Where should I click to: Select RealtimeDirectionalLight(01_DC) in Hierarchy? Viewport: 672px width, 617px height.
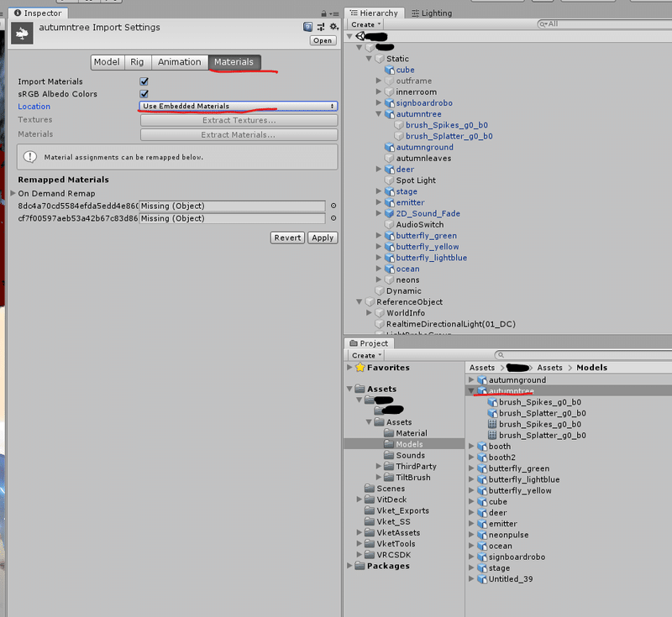point(451,324)
